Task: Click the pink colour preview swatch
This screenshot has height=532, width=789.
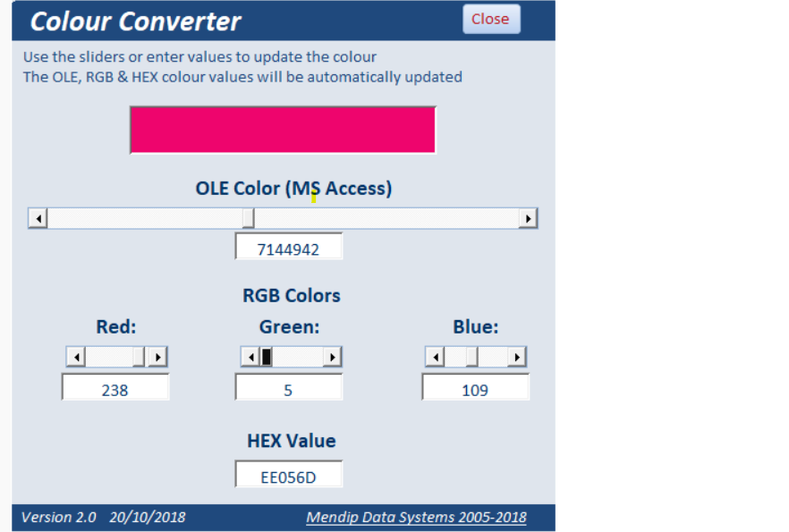Action: (x=283, y=130)
